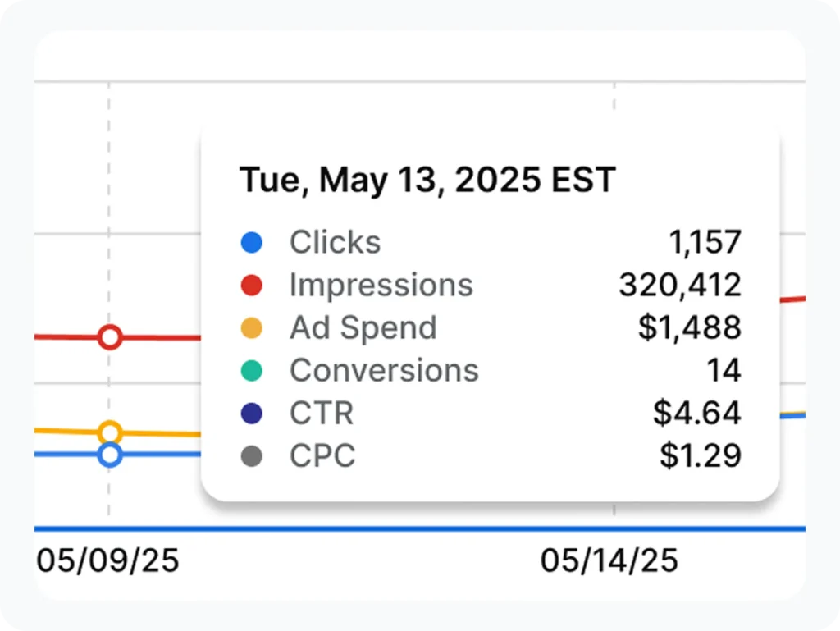Click the dark blue CTR legend dot
Image resolution: width=840 pixels, height=631 pixels.
point(251,414)
